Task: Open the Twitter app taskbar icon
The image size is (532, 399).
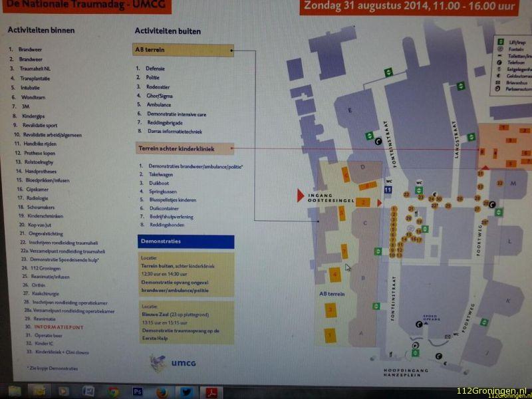Action: click(x=186, y=392)
